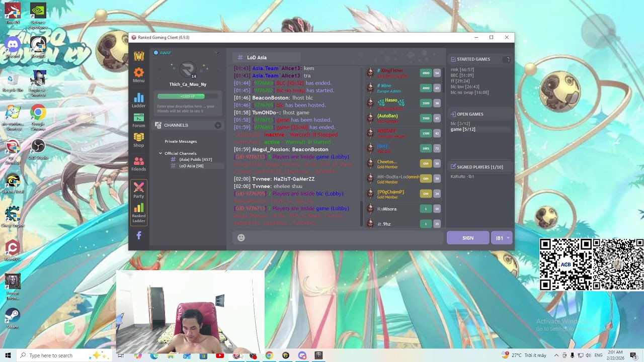Click the XP progress bar

click(x=188, y=96)
